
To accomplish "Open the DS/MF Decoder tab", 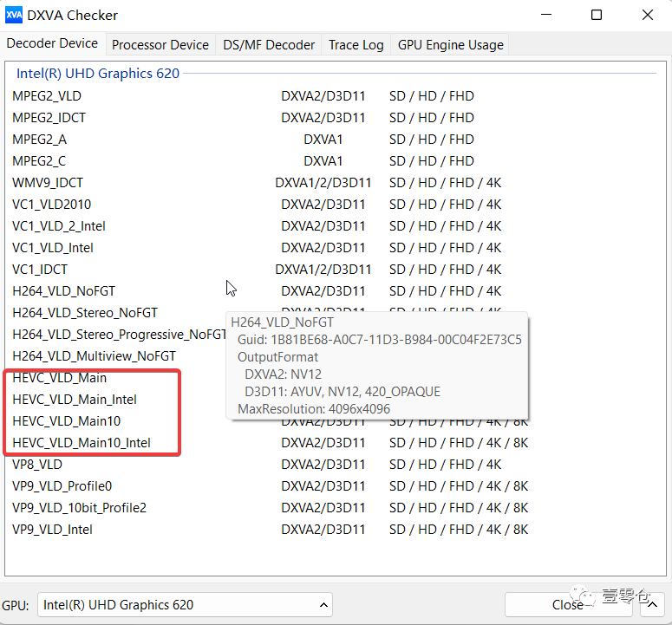I will (x=269, y=45).
